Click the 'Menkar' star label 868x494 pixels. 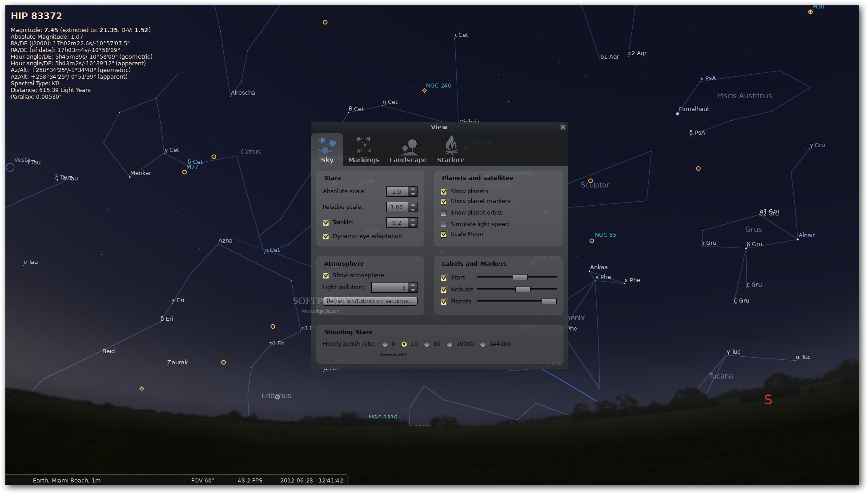coord(141,173)
